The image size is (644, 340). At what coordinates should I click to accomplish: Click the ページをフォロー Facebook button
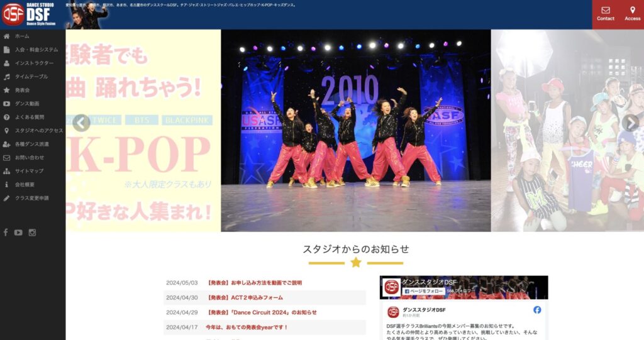coord(423,291)
